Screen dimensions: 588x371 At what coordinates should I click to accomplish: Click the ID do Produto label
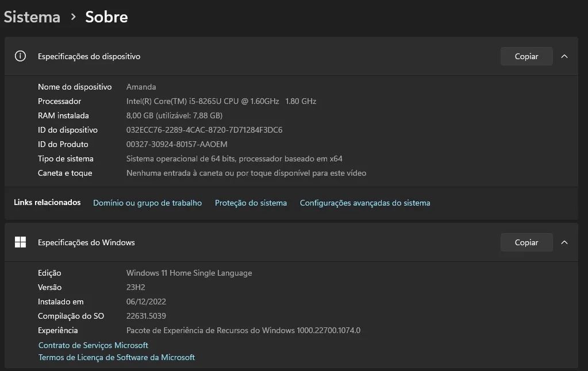pyautogui.click(x=63, y=144)
